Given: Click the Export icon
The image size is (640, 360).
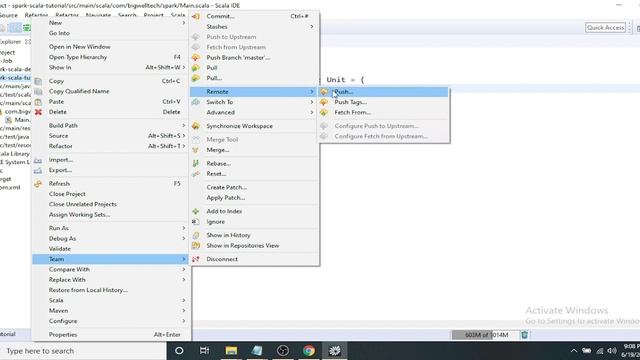Looking at the screenshot, I should tap(38, 170).
